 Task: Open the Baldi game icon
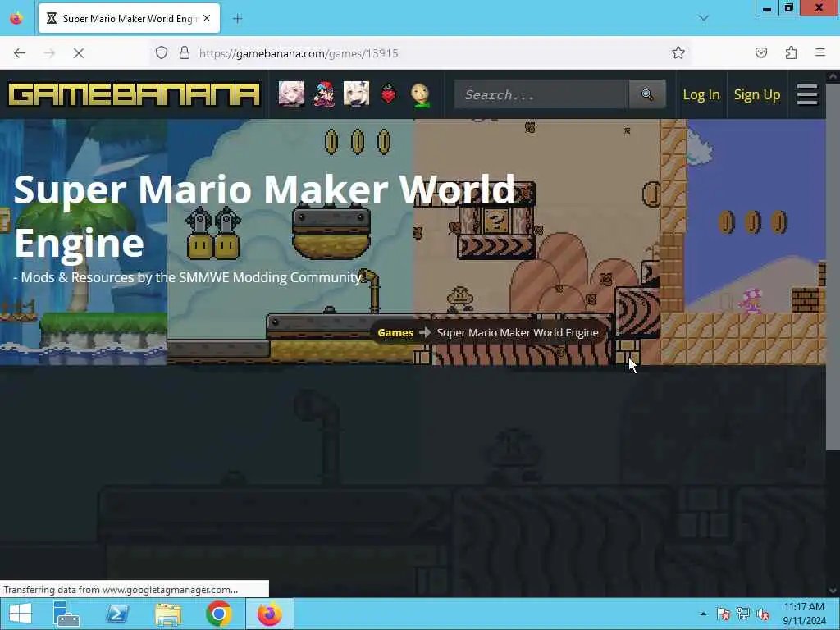[x=421, y=94]
